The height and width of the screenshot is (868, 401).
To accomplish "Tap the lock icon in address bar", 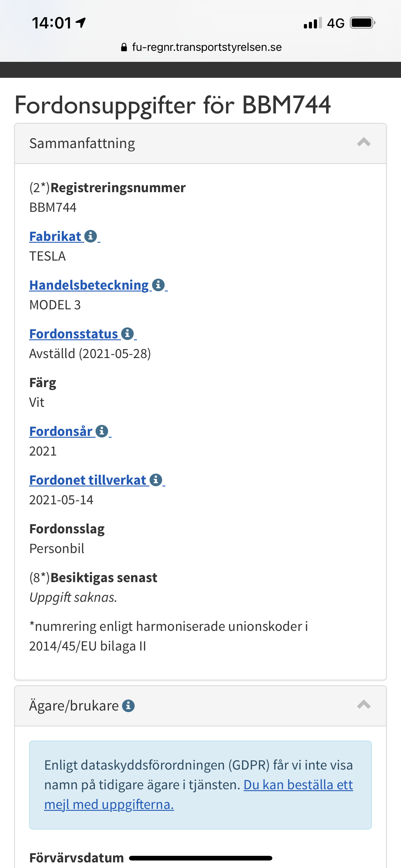I will coord(124,47).
